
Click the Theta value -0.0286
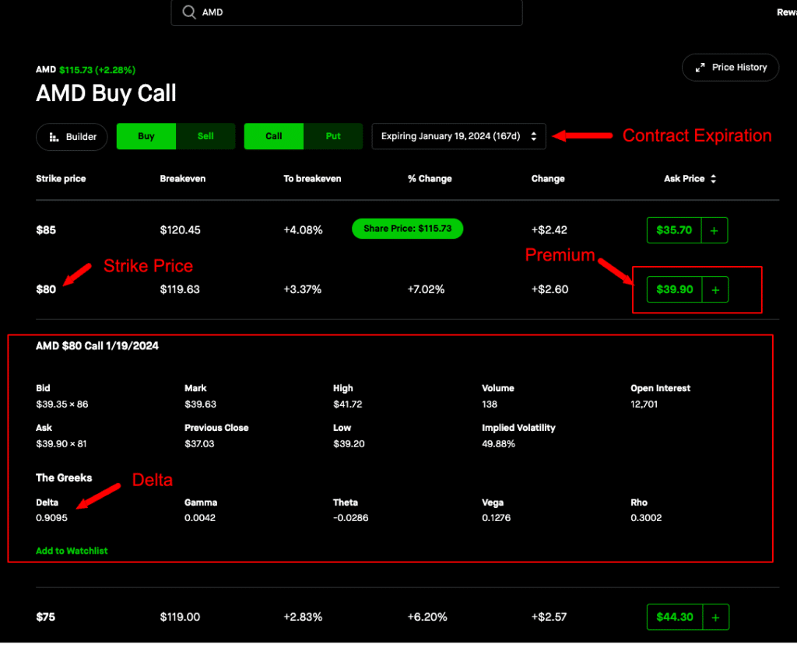pyautogui.click(x=351, y=518)
